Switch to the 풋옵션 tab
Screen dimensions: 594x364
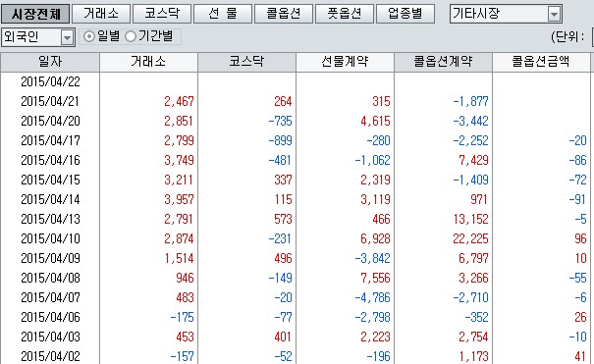pos(345,14)
